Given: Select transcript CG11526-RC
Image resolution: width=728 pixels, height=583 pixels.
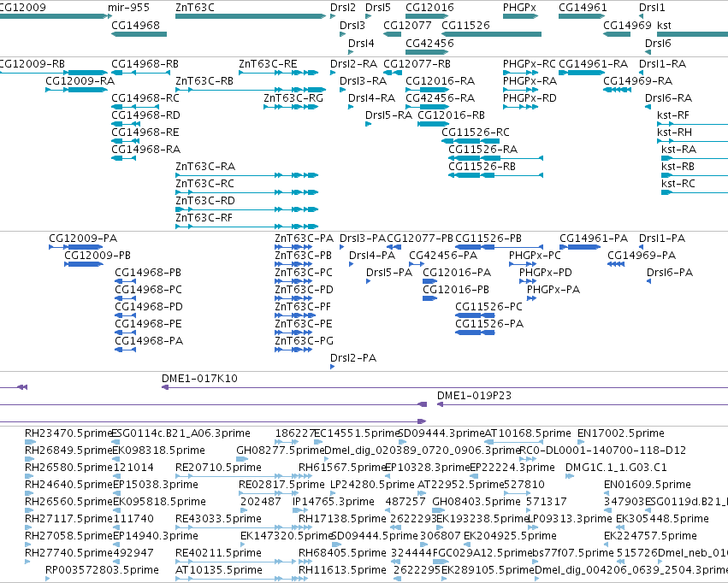Looking at the screenshot, I should pos(471,141).
